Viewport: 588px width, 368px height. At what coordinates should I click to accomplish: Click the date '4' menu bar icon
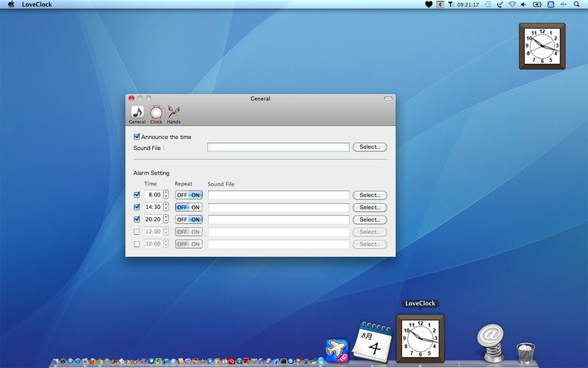click(x=440, y=4)
